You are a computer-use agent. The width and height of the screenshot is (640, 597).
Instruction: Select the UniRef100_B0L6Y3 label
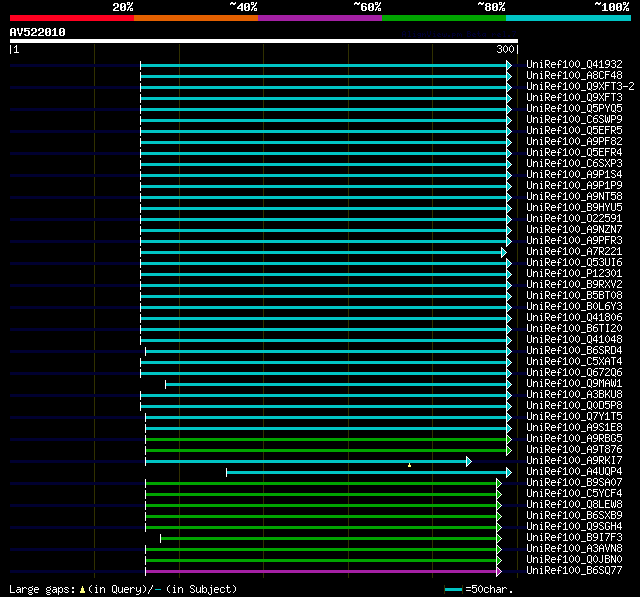point(574,307)
